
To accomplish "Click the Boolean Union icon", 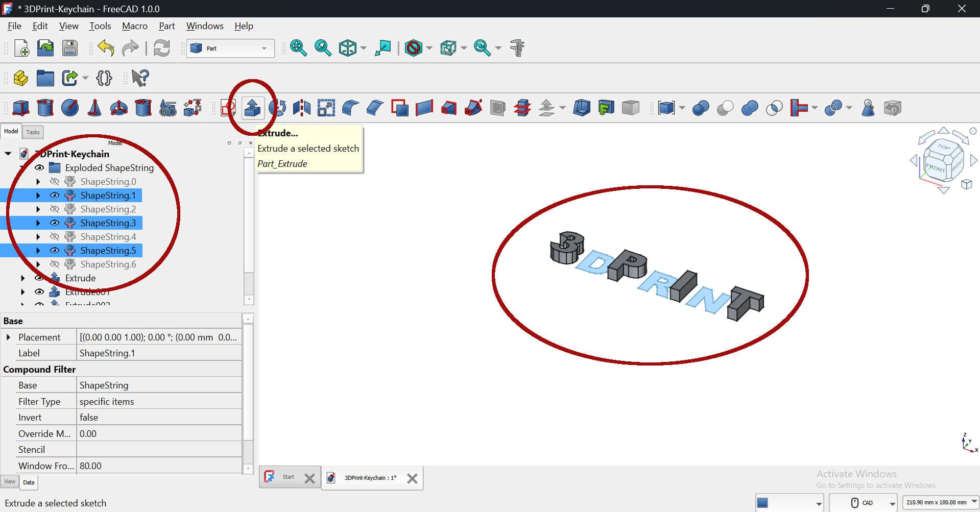I will click(750, 108).
